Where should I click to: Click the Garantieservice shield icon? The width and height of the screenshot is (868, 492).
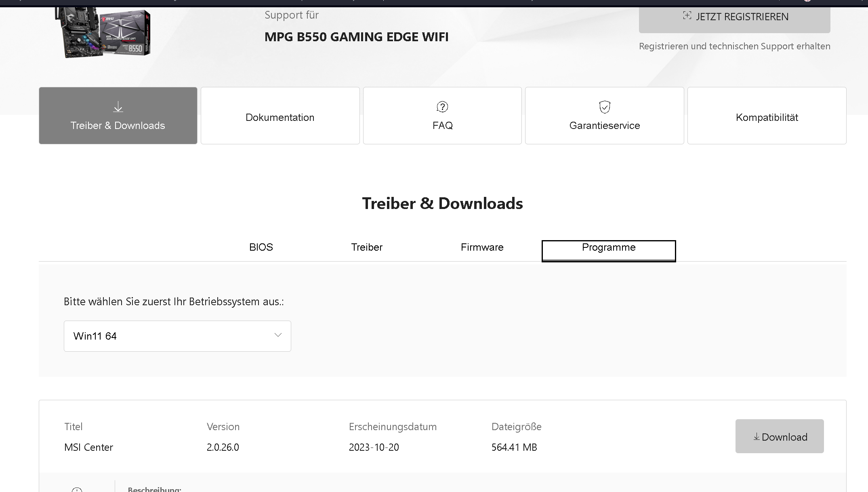pos(604,107)
